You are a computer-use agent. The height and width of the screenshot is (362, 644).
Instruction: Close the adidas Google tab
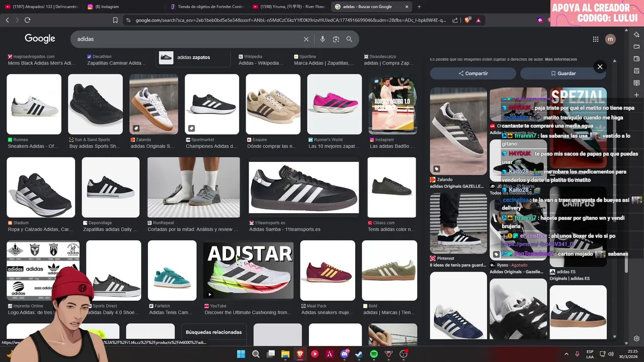[407, 7]
